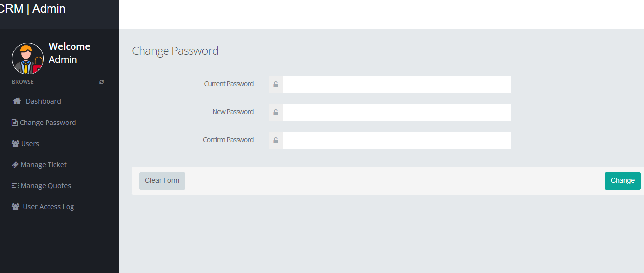Click the lock icon beside New Password

tap(276, 112)
